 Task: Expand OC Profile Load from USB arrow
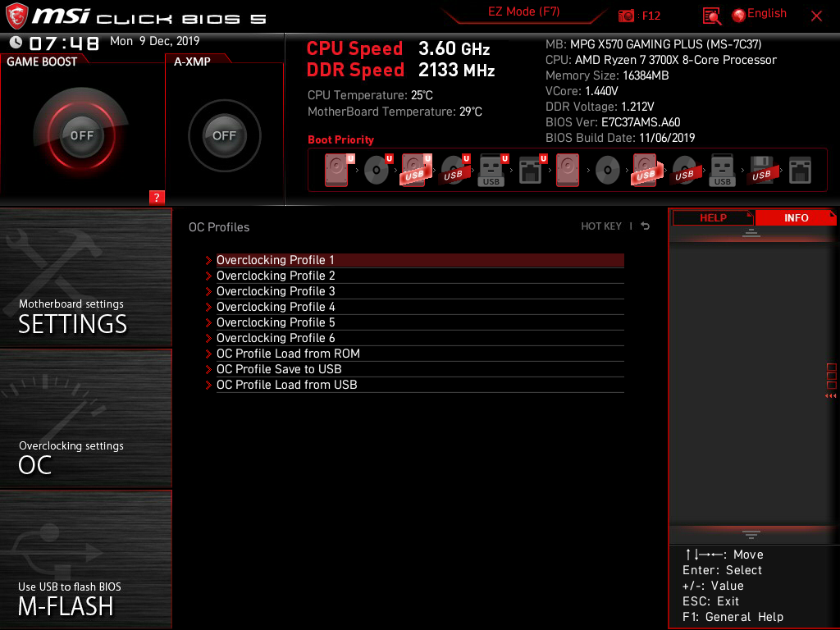point(209,385)
